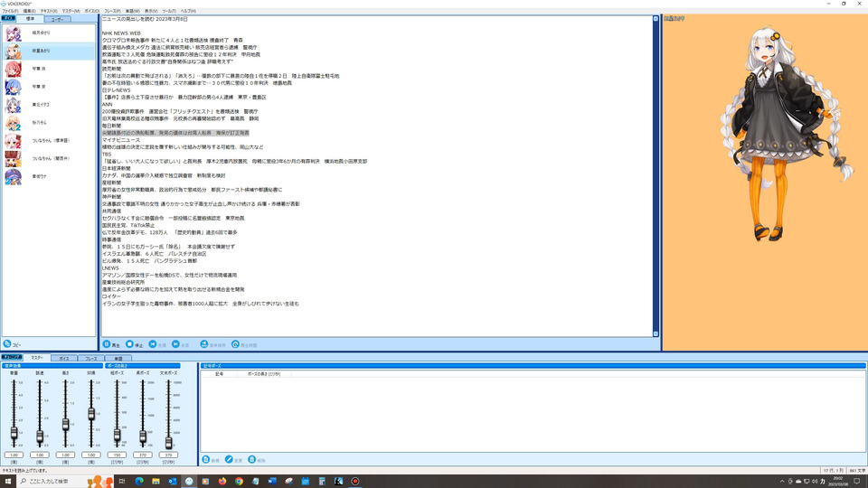Click the 長ポーズ slider handle
The height and width of the screenshot is (488, 868).
click(x=143, y=436)
